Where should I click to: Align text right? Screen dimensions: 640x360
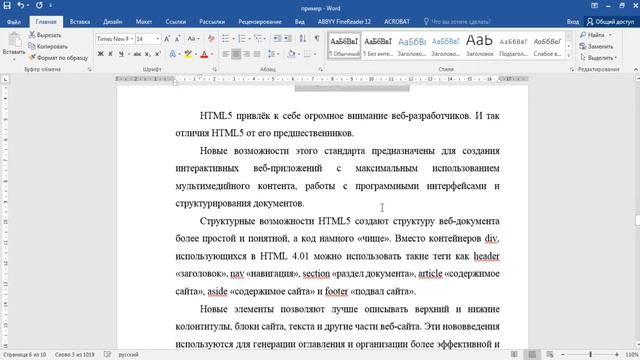pos(246,54)
